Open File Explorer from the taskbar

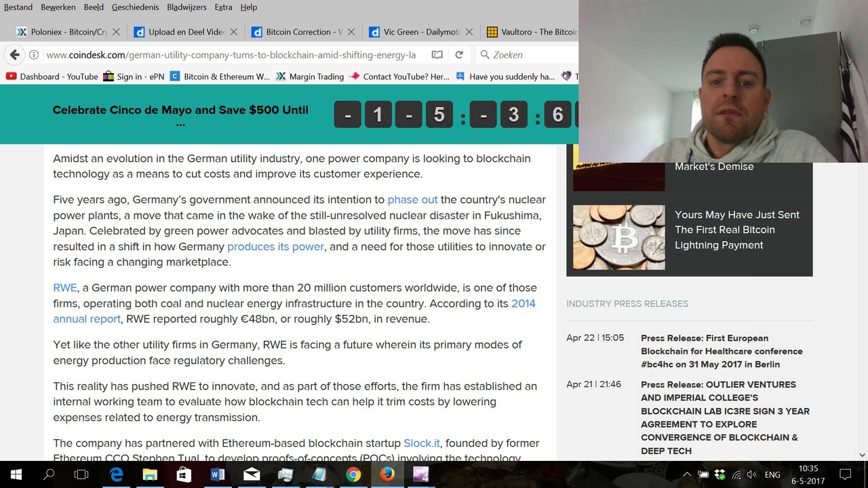pyautogui.click(x=150, y=474)
